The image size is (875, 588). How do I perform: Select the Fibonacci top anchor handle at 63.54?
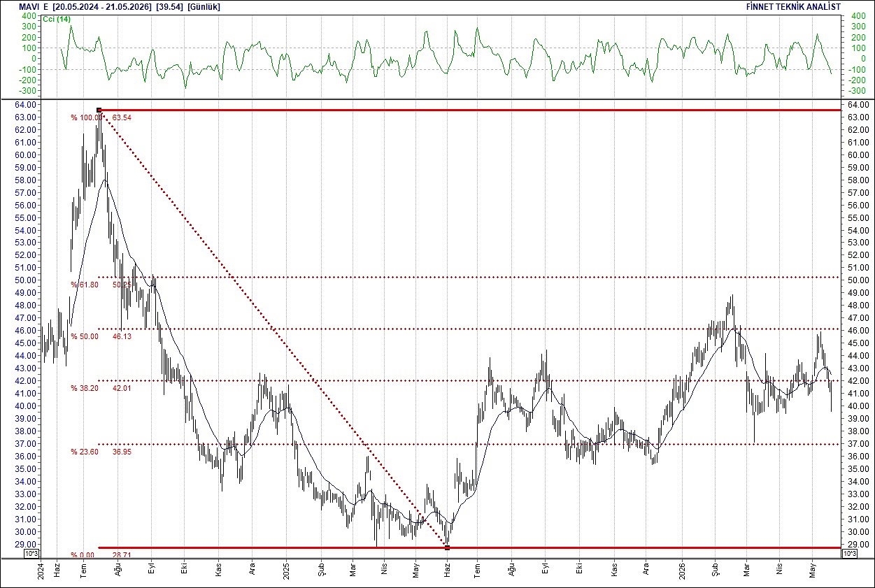(x=99, y=110)
